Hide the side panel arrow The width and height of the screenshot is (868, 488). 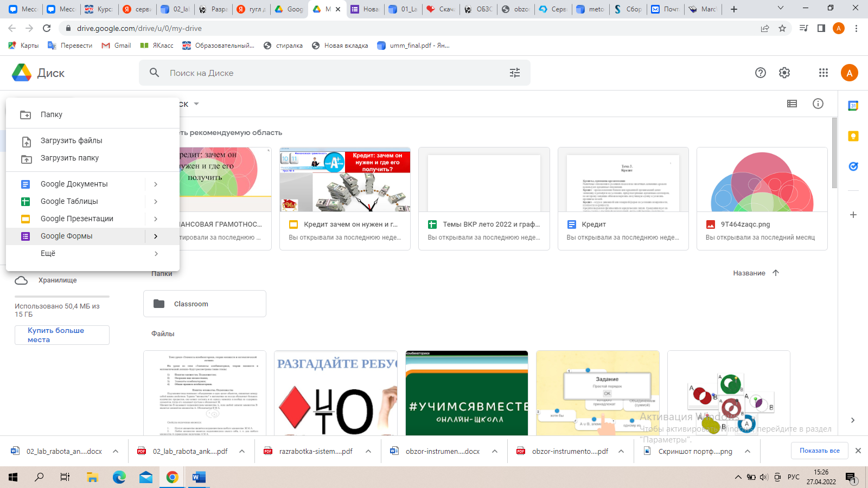point(853,420)
